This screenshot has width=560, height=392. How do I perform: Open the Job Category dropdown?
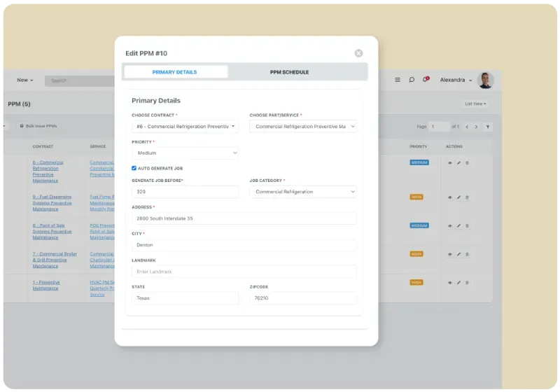[302, 192]
